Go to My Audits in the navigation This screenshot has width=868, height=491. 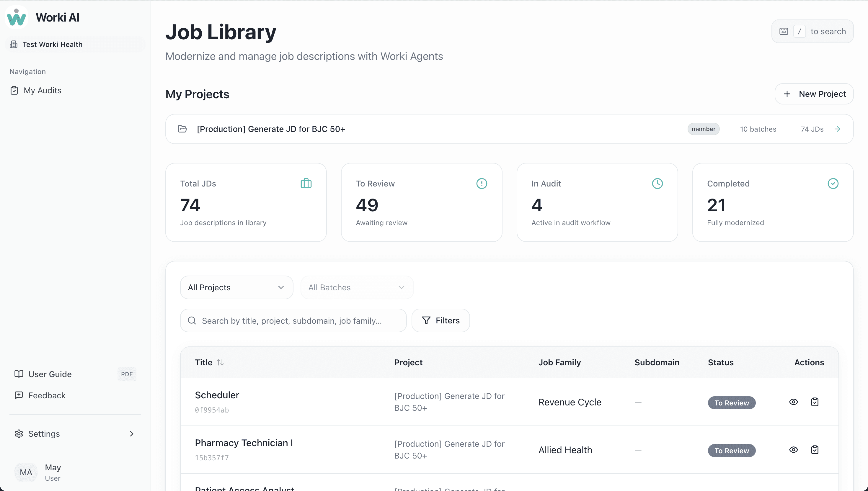coord(43,90)
